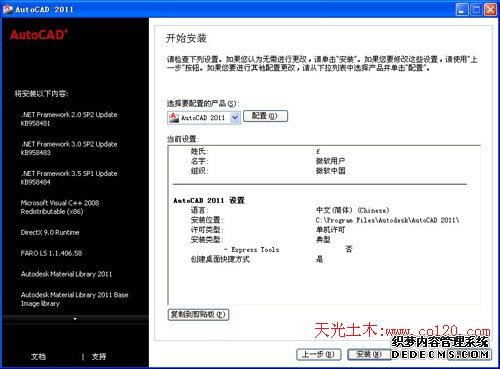
Task: Select AutoCAD 2011 in product combo box
Action: coord(203,118)
